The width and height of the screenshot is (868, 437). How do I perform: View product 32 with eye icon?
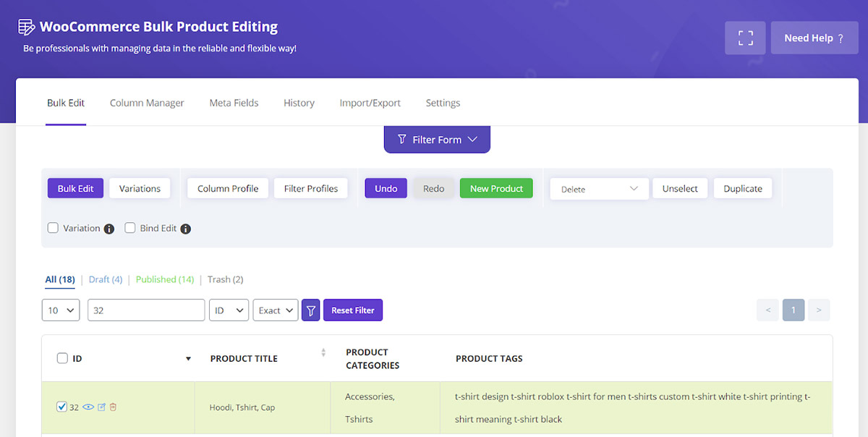[x=89, y=407]
